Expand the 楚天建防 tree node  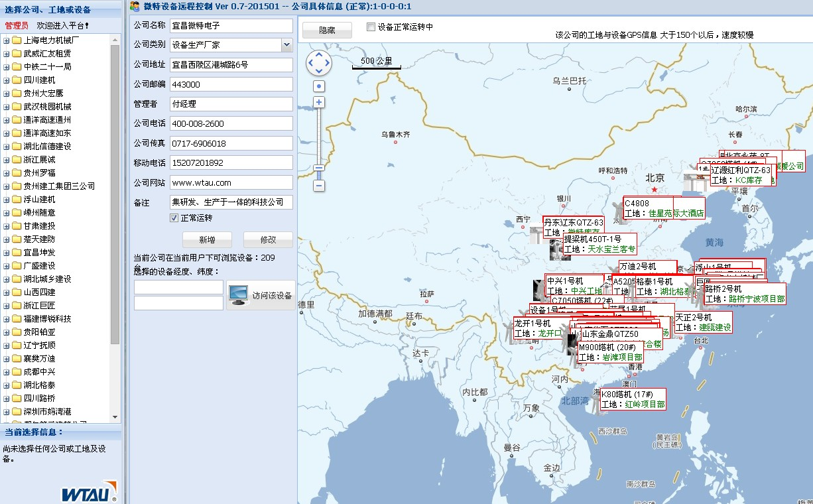[x=7, y=239]
